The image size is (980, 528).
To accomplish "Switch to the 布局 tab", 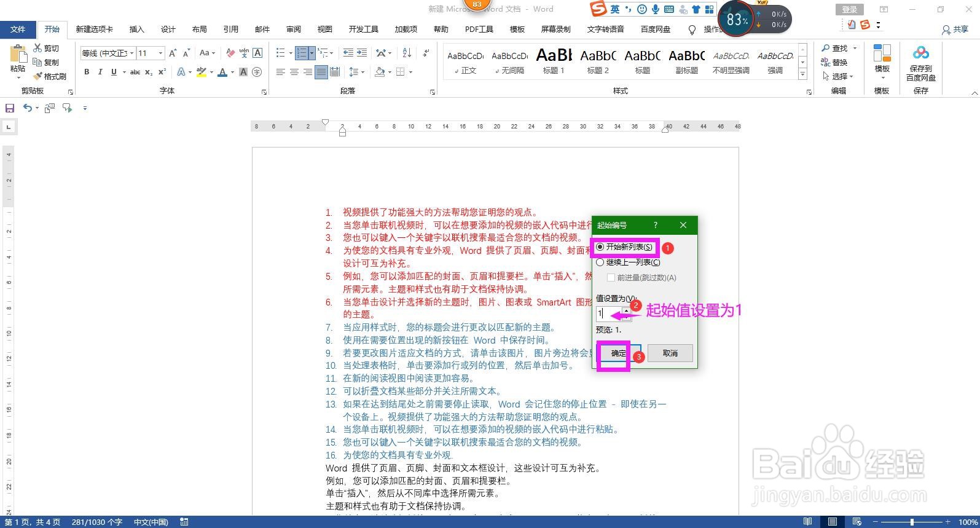I will 199,29.
